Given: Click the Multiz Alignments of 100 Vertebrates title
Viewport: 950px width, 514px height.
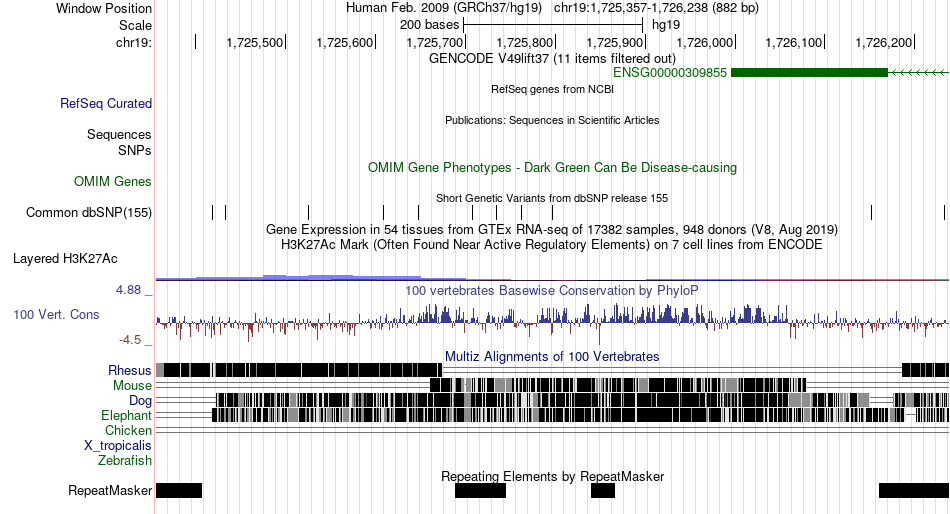Looking at the screenshot, I should [x=552, y=356].
